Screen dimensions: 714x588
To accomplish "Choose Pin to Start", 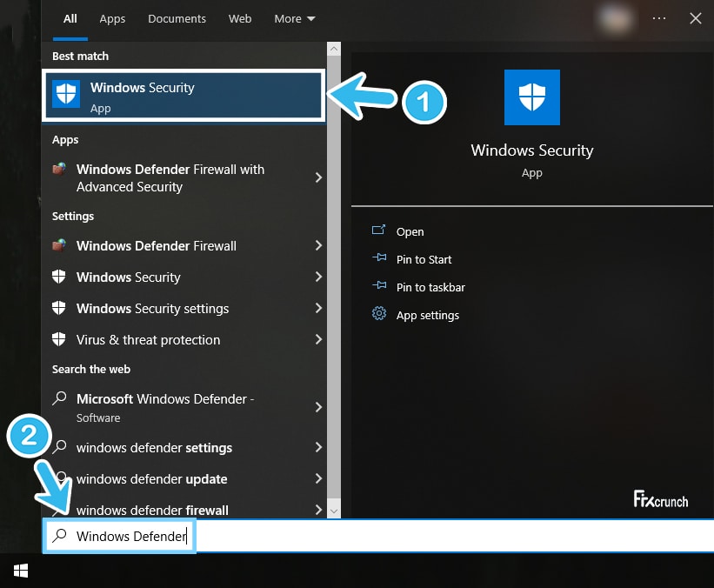I will pos(424,259).
